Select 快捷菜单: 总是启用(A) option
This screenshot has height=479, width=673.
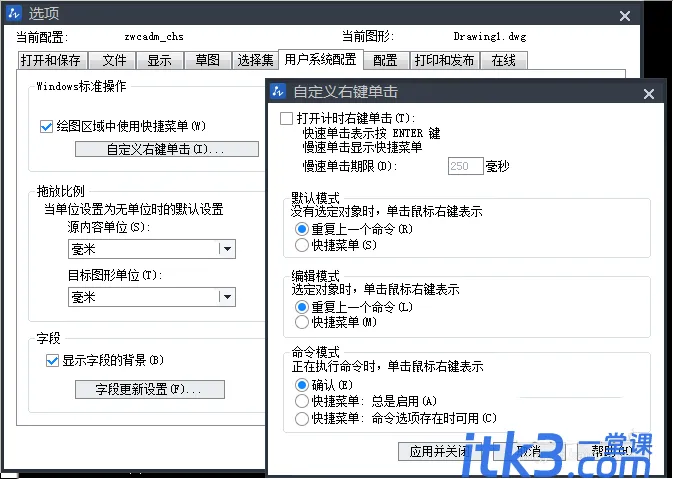(x=302, y=401)
